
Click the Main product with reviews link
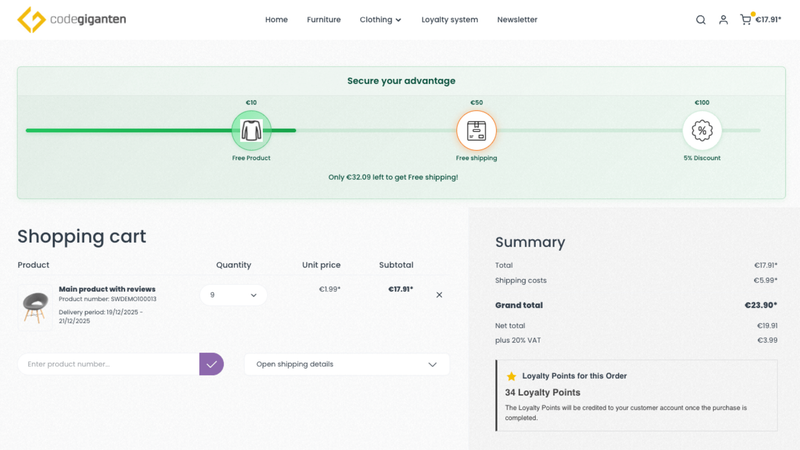tap(107, 289)
